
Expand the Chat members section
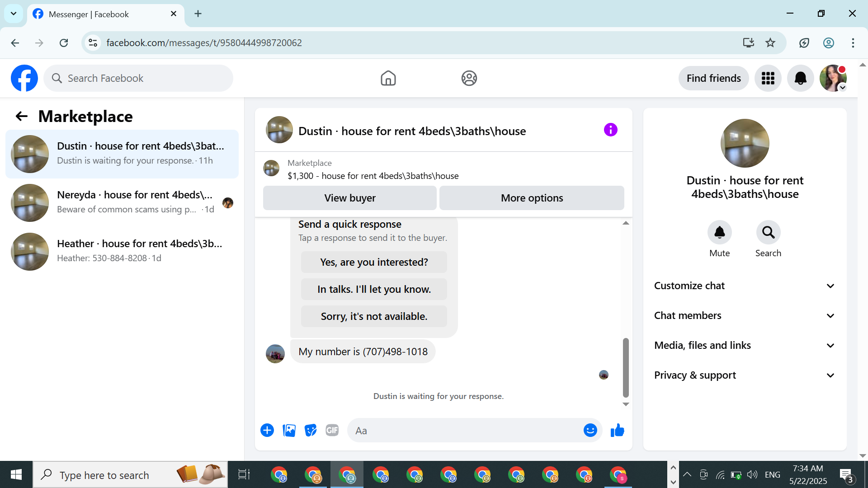click(745, 315)
